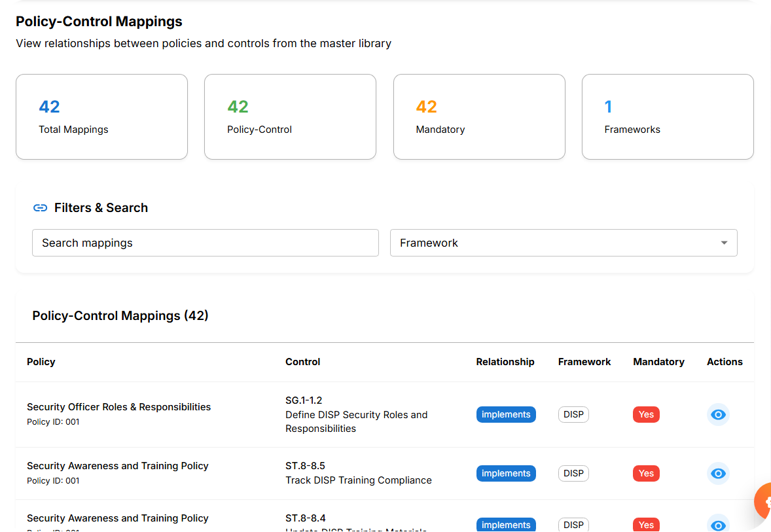Click the Policy-Control Mappings page title
The width and height of the screenshot is (771, 532).
pos(99,22)
